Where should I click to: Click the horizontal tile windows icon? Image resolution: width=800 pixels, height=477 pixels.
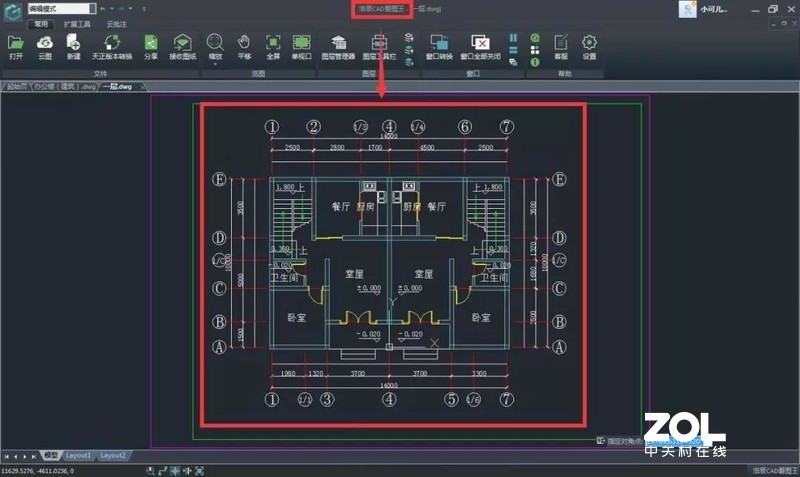[513, 50]
